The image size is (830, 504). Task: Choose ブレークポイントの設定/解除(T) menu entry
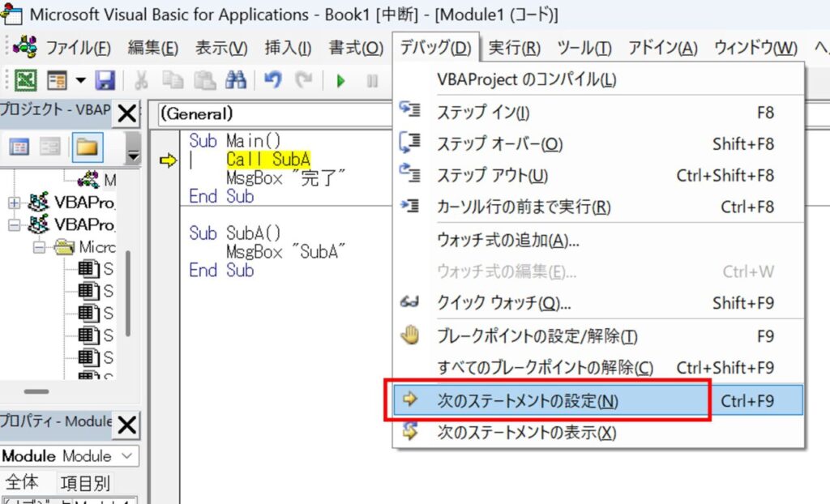(598, 336)
